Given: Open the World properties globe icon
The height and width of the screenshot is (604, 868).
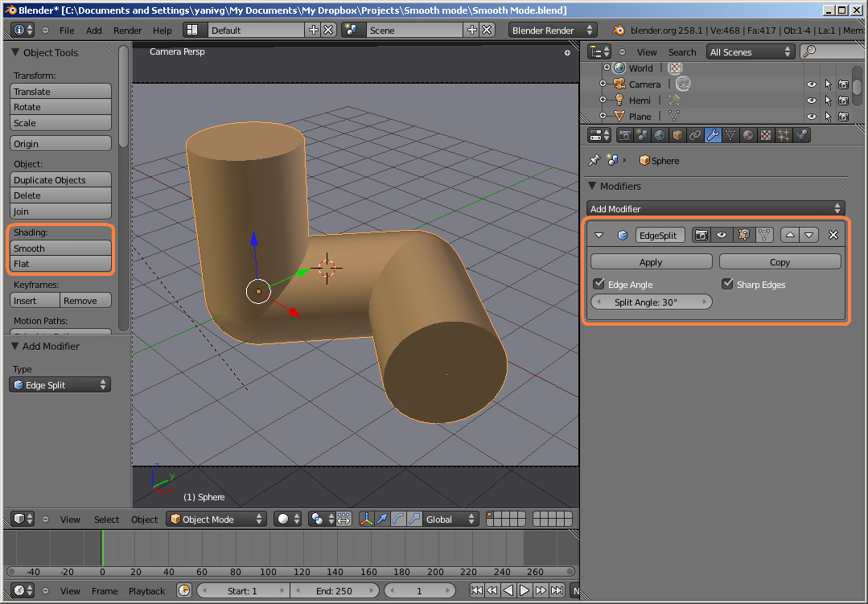Looking at the screenshot, I should coord(660,135).
